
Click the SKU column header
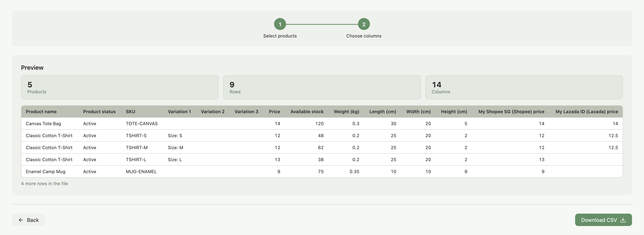130,112
